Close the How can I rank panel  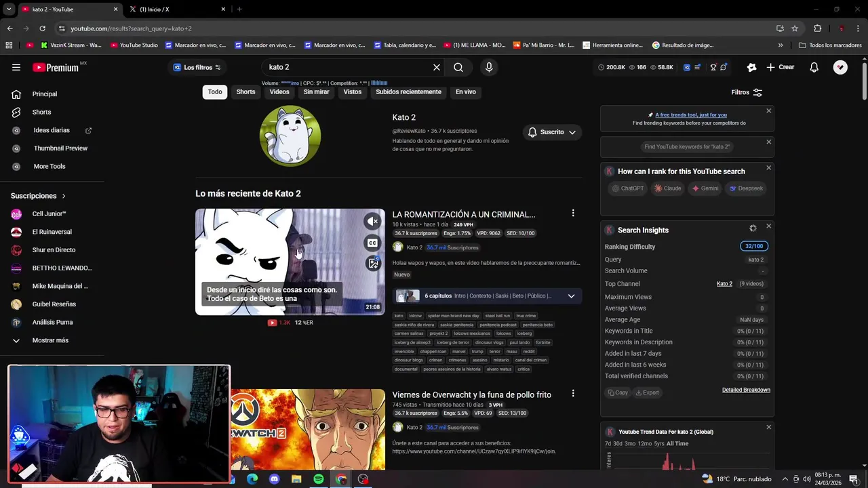point(768,167)
